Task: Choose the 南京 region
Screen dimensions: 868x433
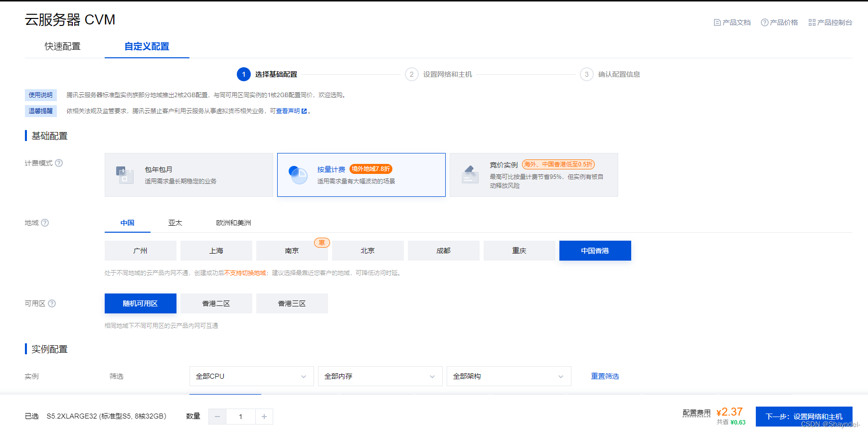Action: pos(292,251)
